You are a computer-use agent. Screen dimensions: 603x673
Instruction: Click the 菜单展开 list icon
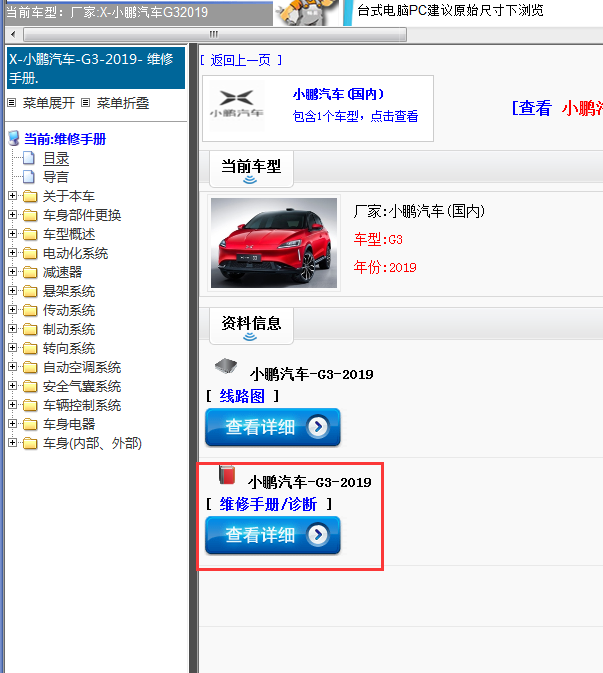click(12, 103)
